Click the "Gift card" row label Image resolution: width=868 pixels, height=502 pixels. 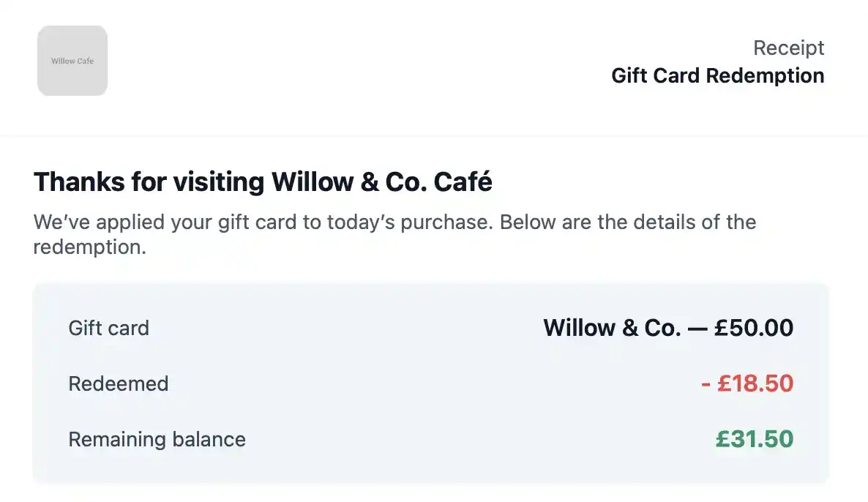108,328
